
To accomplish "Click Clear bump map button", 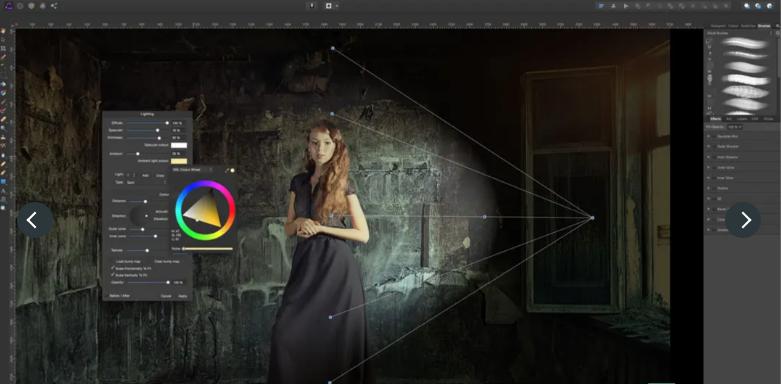I will 167,261.
